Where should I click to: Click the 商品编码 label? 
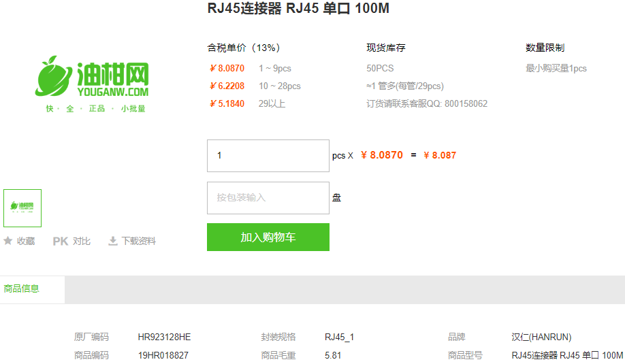click(91, 355)
